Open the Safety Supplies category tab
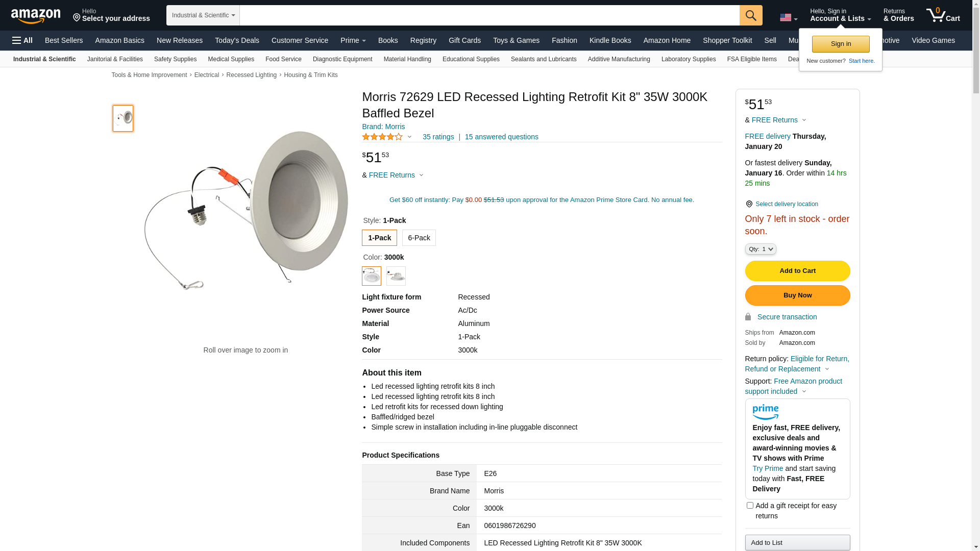This screenshot has height=551, width=980. coord(175,59)
